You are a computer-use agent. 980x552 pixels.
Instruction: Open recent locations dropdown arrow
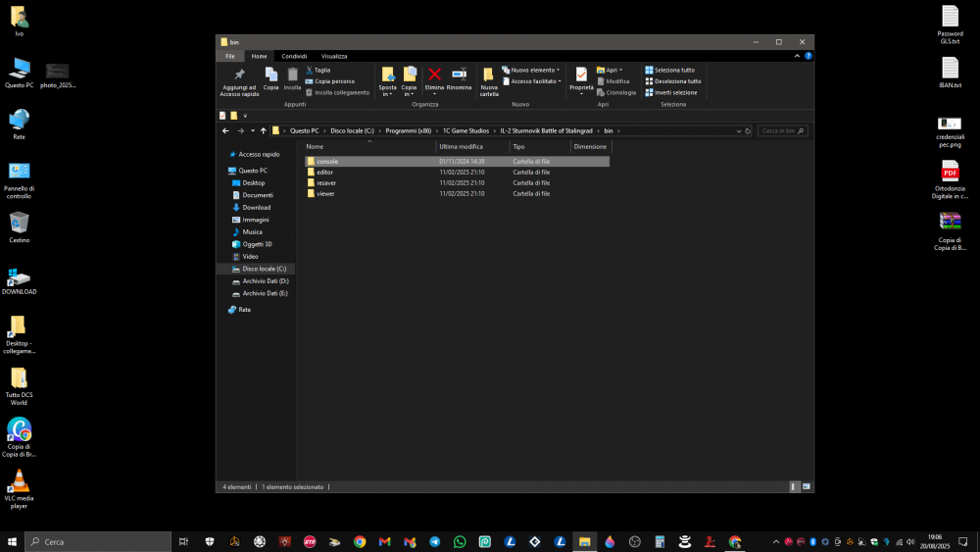[252, 130]
